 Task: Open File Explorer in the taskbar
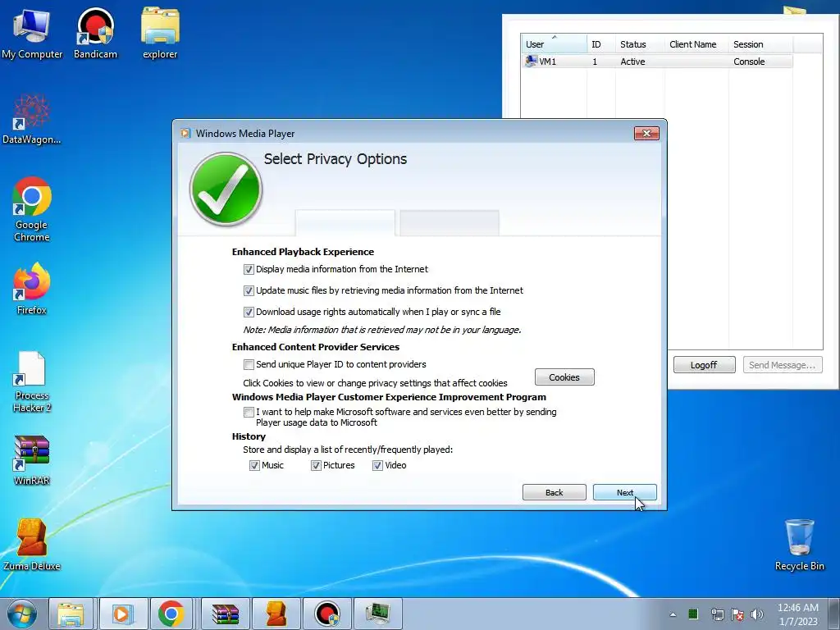click(71, 614)
